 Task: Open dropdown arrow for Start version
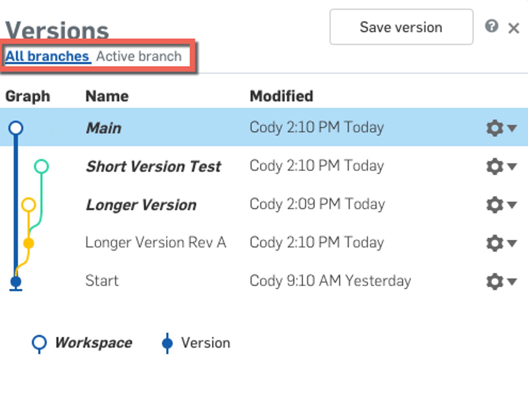512,282
